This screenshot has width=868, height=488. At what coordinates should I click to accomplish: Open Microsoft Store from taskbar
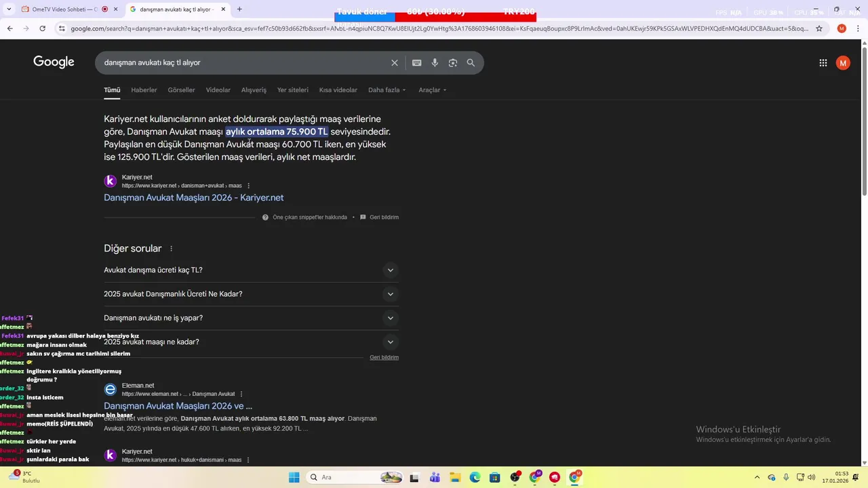click(x=495, y=477)
